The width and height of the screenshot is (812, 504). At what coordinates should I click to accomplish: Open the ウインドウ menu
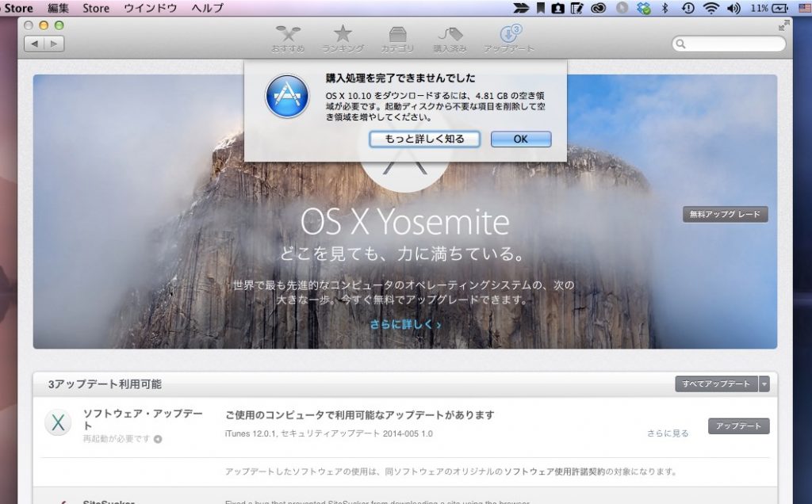[x=150, y=8]
